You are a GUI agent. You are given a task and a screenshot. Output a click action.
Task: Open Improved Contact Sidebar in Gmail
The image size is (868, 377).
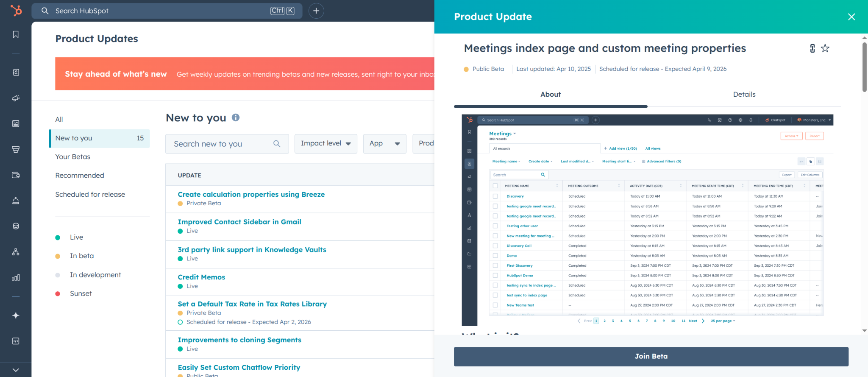coord(239,222)
